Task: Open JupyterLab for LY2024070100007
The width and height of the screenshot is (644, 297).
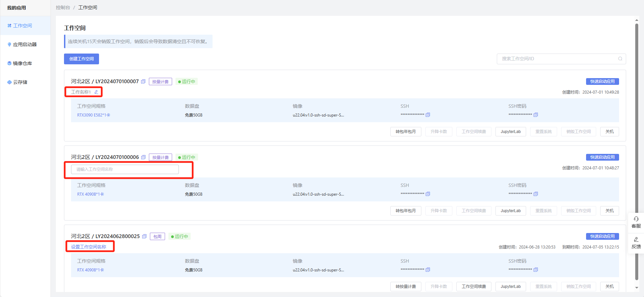Action: tap(511, 132)
